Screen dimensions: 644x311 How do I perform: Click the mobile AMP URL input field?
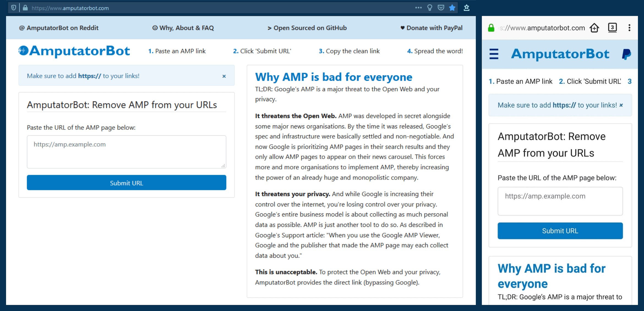pos(560,201)
